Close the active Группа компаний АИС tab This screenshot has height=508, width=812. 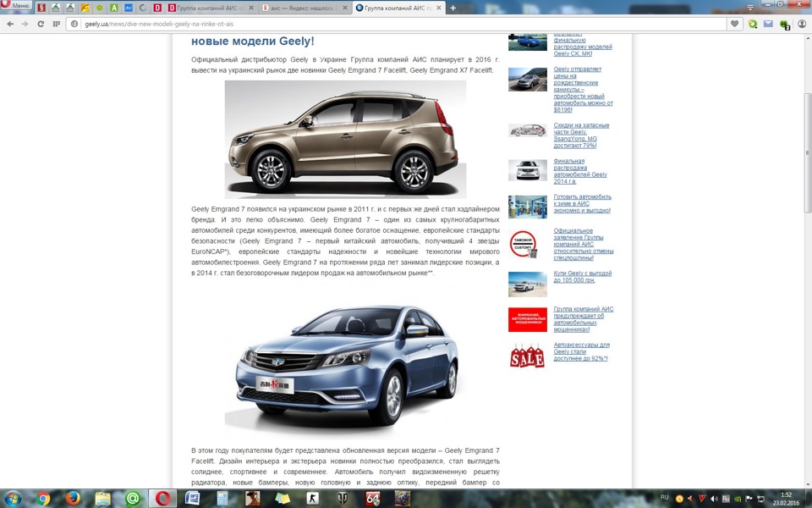439,8
